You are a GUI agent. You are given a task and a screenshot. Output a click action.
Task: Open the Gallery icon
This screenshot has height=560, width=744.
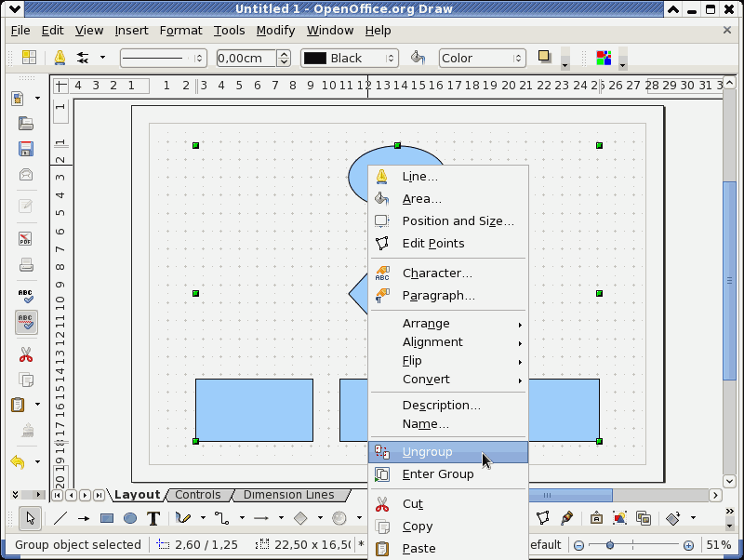[x=644, y=518]
